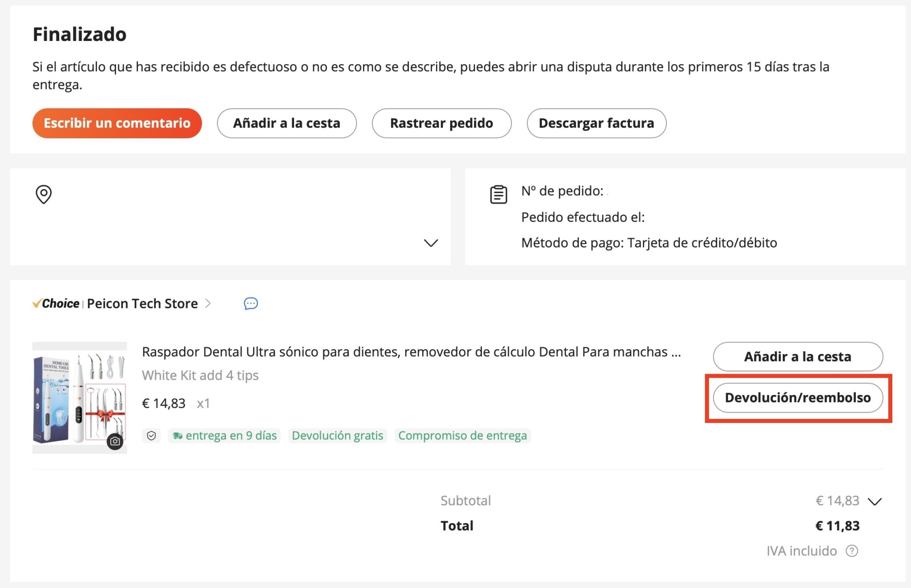911x588 pixels.
Task: Open the chat bubble next to Peicon Tech Store
Action: pos(250,303)
